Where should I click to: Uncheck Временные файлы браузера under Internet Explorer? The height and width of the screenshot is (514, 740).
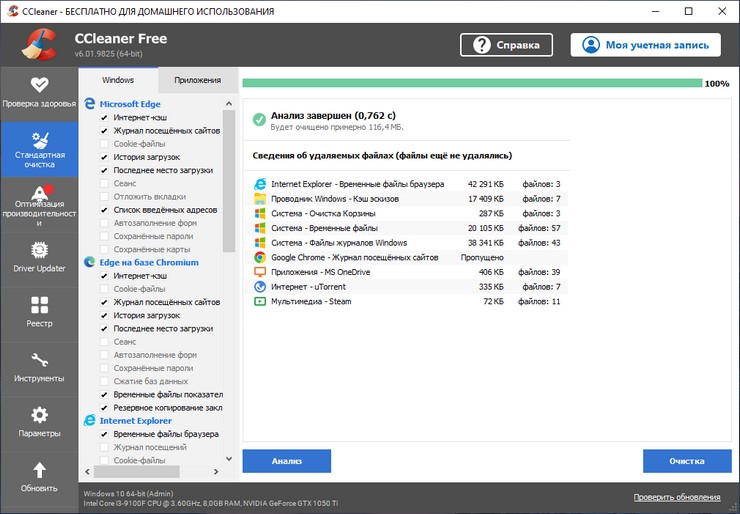[x=104, y=434]
